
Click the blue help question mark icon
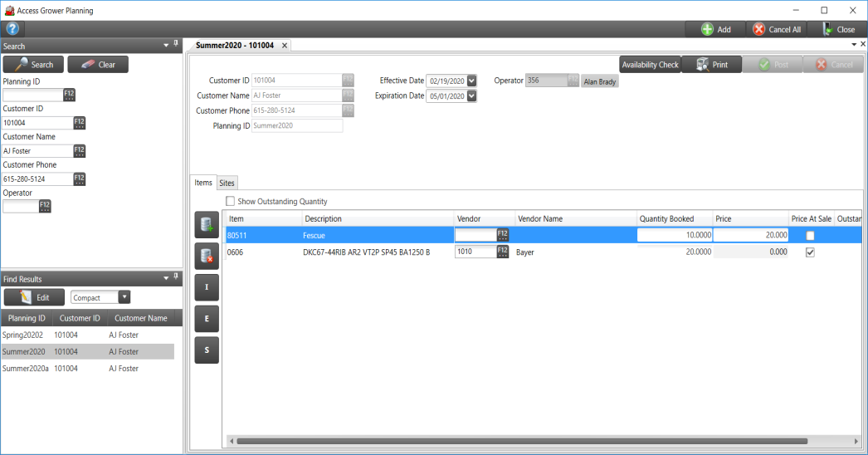(12, 29)
